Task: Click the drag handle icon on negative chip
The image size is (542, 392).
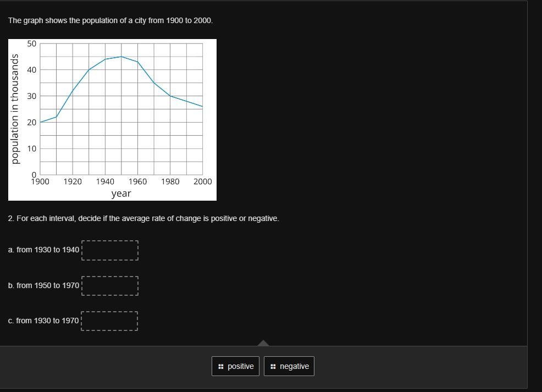Action: (273, 367)
